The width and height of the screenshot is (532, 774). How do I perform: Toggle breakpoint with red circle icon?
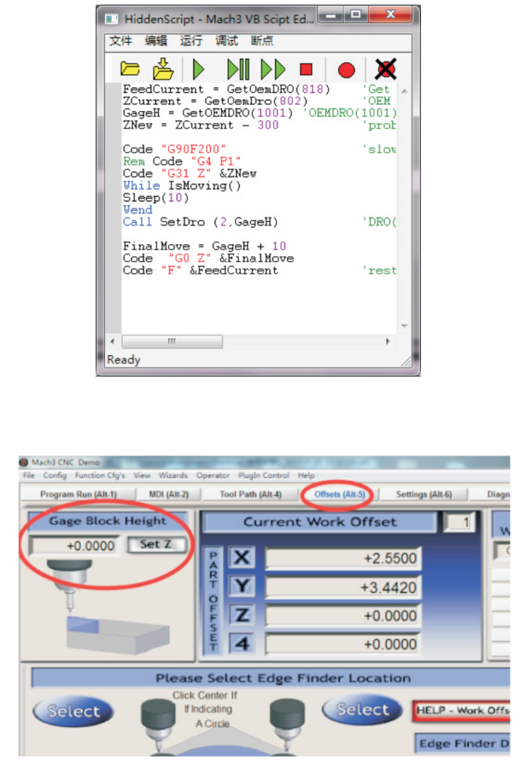click(346, 70)
